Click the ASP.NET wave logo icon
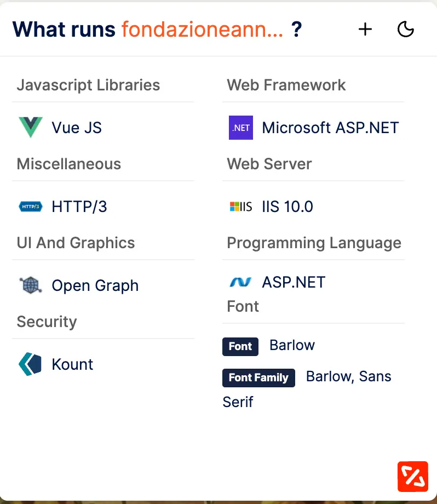The image size is (437, 504). (241, 282)
